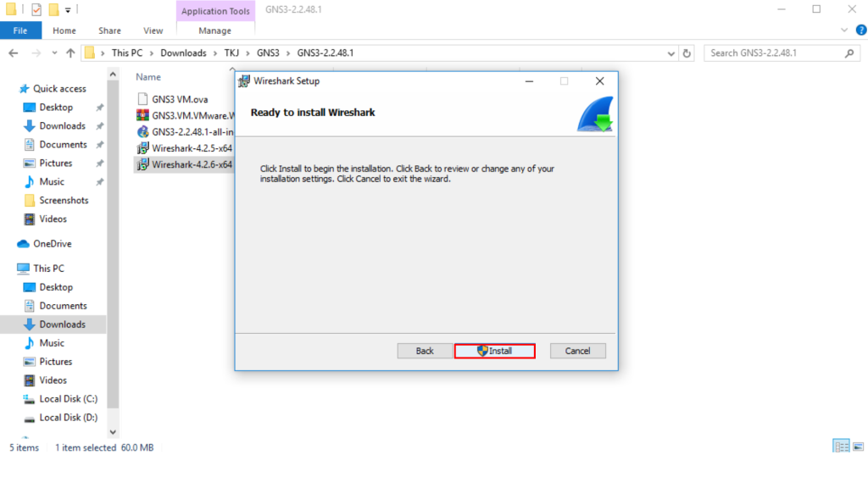
Task: Switch to the View ribbon tab
Action: click(153, 30)
